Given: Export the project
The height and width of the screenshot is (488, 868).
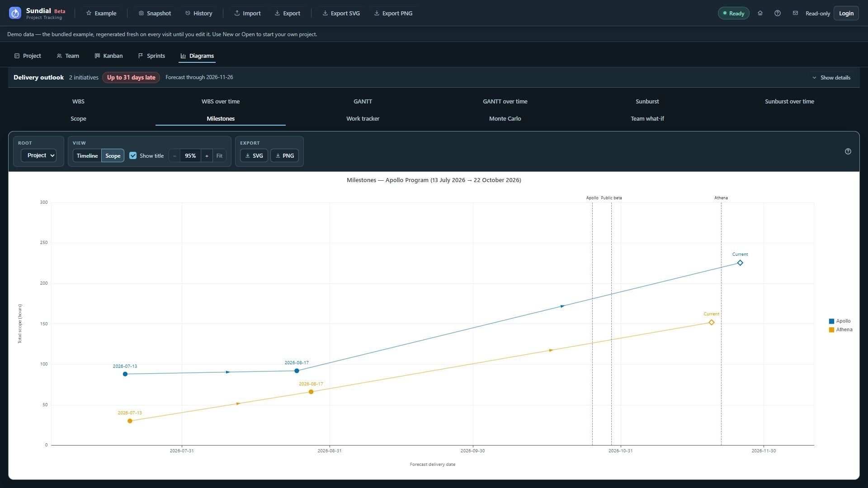Looking at the screenshot, I should click(288, 13).
